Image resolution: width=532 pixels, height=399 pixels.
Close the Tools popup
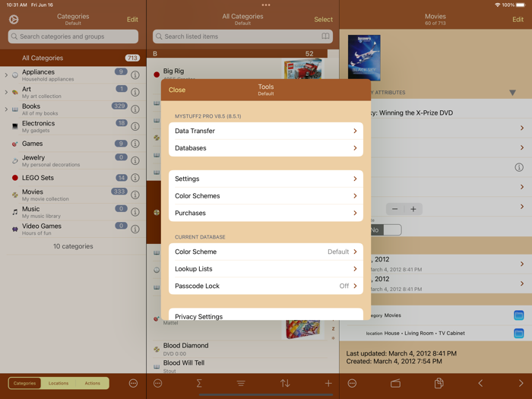click(x=177, y=90)
